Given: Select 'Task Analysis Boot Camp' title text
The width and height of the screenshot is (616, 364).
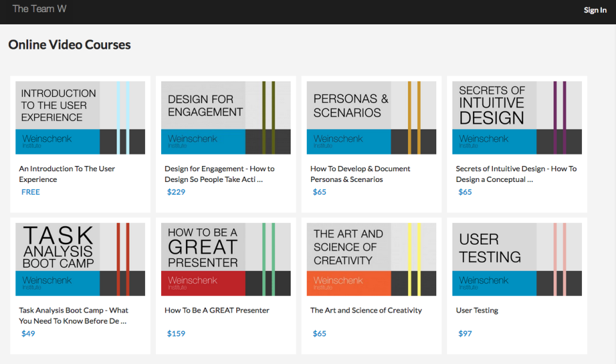Looking at the screenshot, I should pyautogui.click(x=73, y=315).
